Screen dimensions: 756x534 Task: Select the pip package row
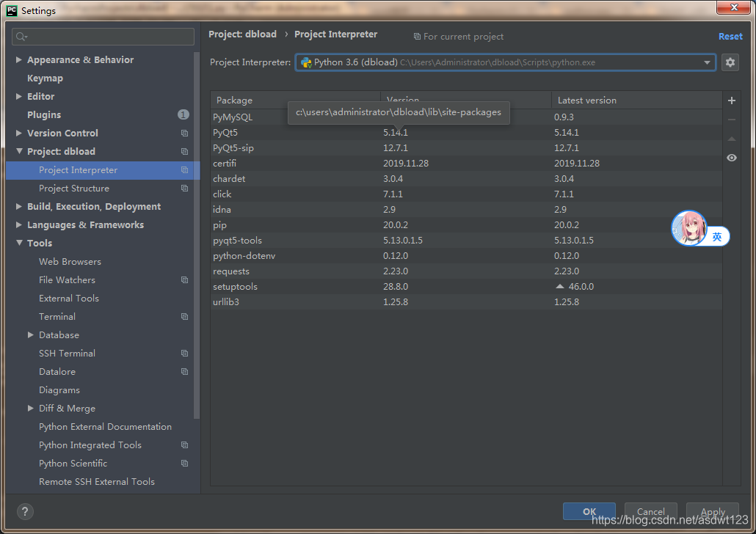coord(466,224)
